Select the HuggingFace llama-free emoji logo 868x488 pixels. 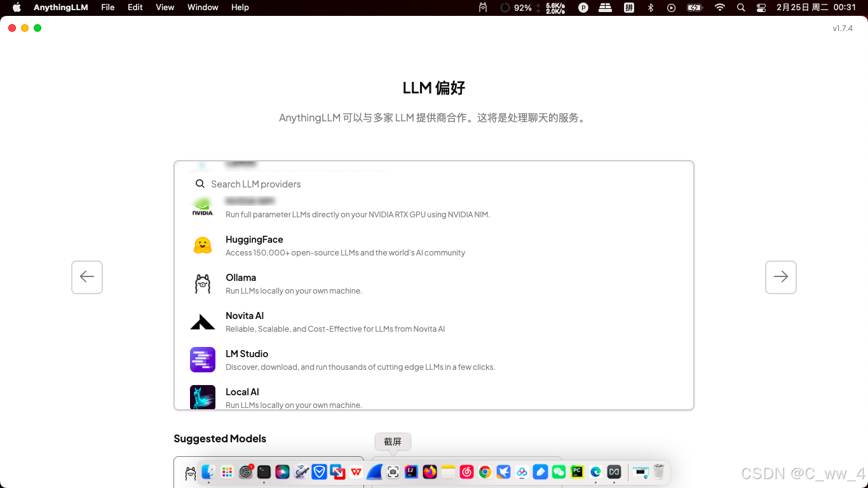coord(203,245)
